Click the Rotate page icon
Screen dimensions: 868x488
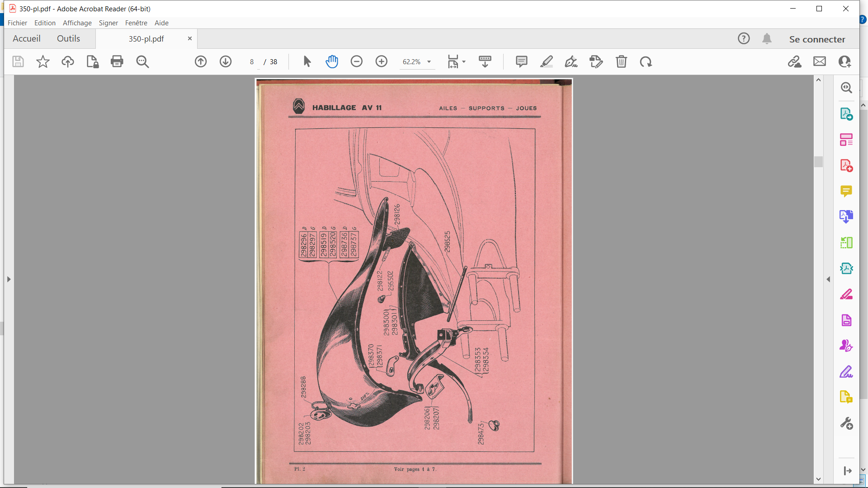click(x=646, y=61)
